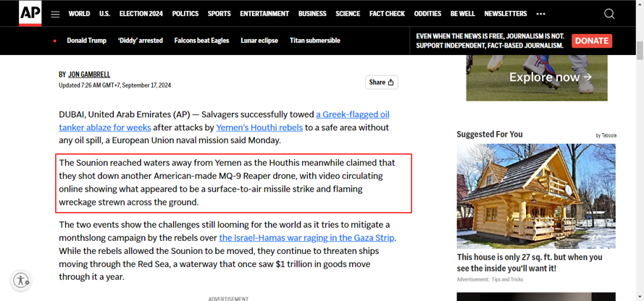Open 'This house is only 27 sq. ft.' headline
This screenshot has width=644, height=301.
[530, 263]
